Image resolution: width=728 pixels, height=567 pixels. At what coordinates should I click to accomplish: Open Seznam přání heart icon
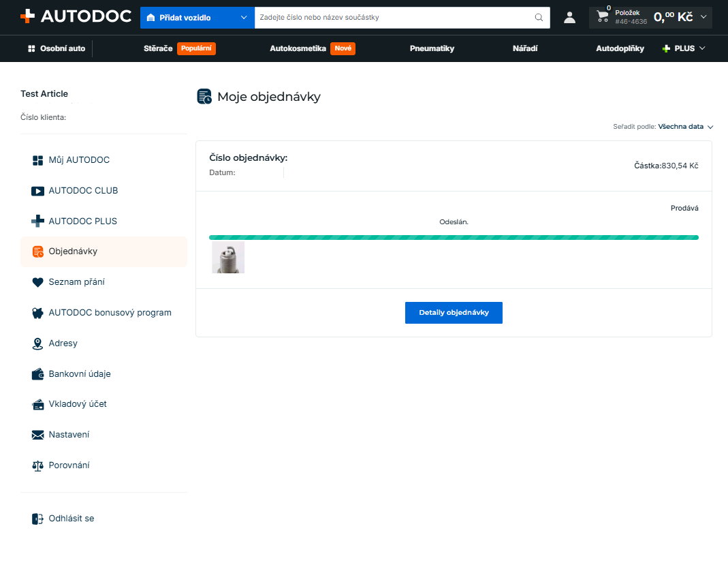37,282
